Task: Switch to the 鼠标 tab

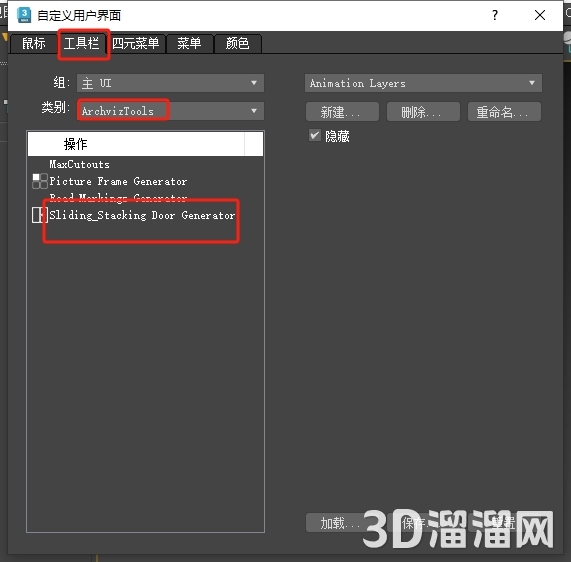Action: pyautogui.click(x=34, y=43)
